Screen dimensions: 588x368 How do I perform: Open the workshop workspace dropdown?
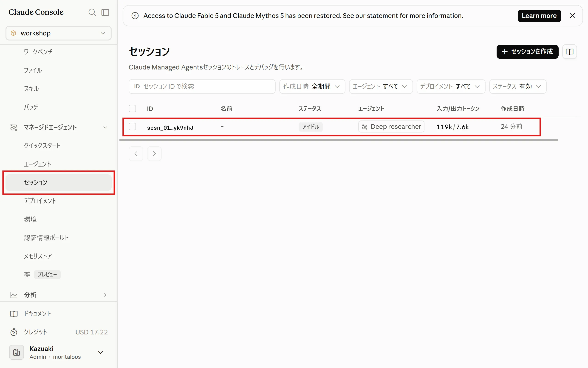coord(59,33)
